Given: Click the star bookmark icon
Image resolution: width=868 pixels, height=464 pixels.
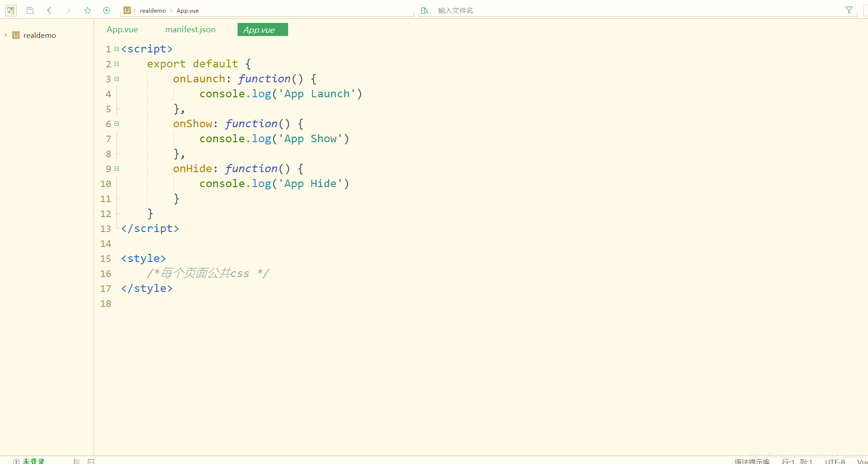Looking at the screenshot, I should [87, 10].
